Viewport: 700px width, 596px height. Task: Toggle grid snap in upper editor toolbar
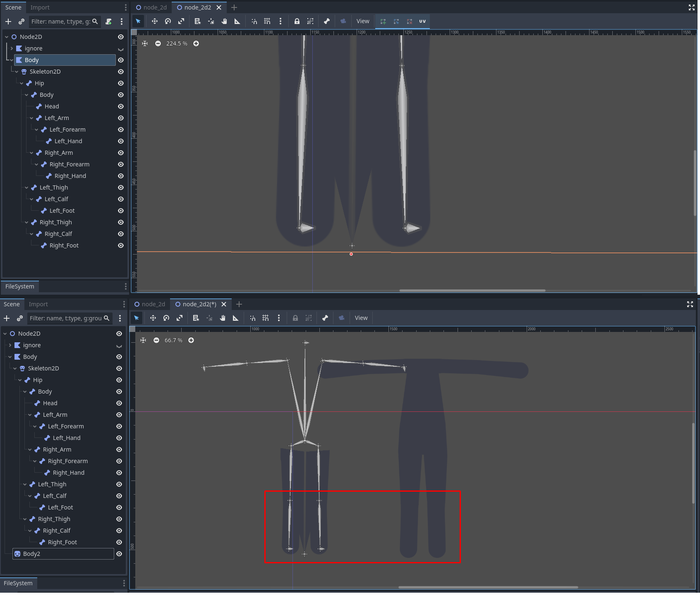click(x=267, y=21)
